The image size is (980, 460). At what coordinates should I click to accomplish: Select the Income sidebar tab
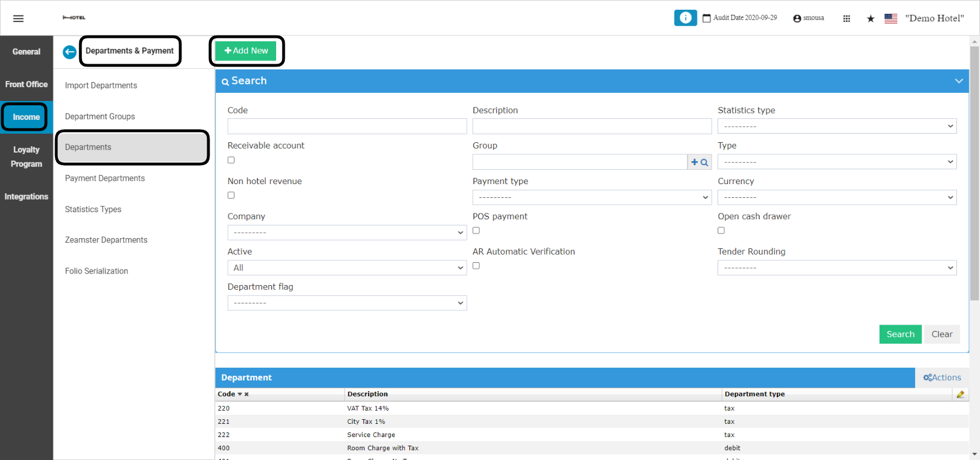click(x=26, y=117)
